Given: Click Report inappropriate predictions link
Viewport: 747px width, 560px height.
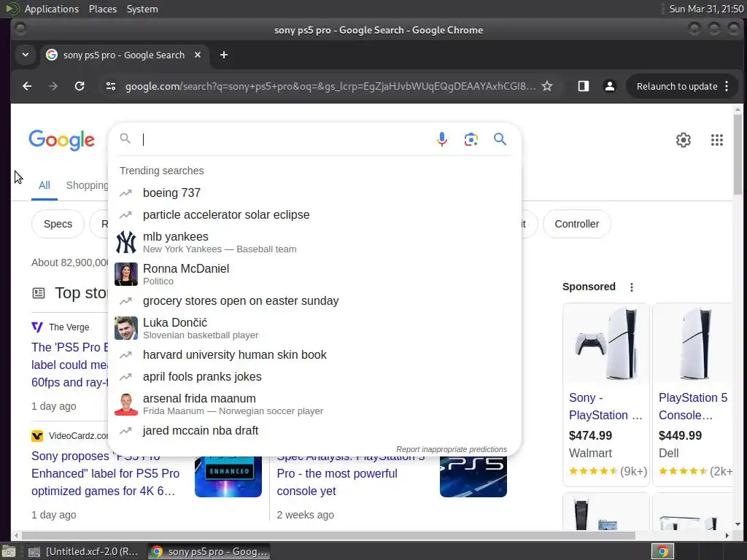Looking at the screenshot, I should (x=451, y=449).
